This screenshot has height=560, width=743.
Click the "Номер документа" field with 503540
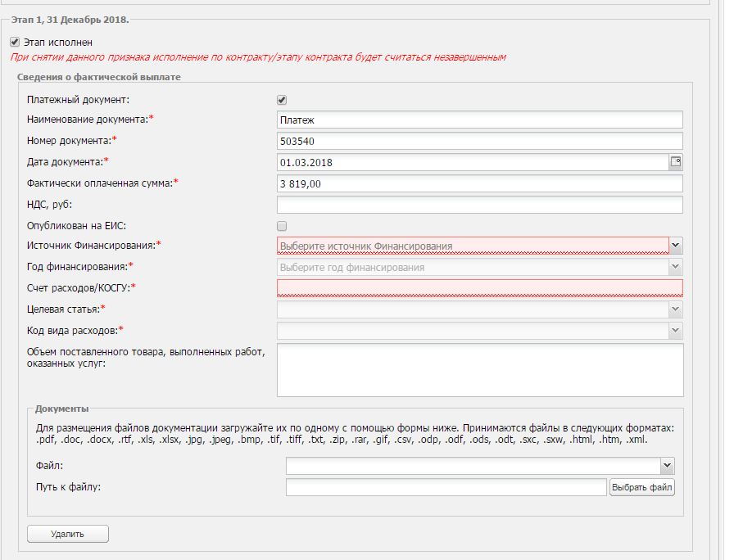[x=479, y=141]
